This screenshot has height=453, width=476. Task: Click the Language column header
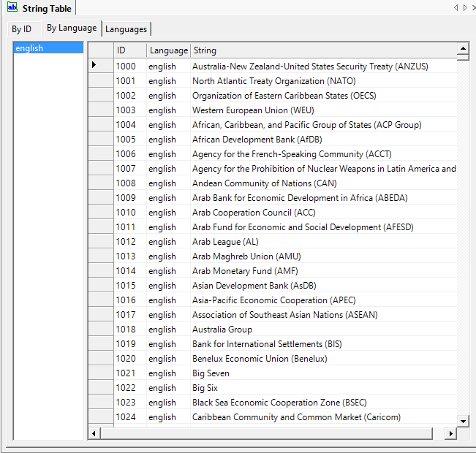pos(168,50)
